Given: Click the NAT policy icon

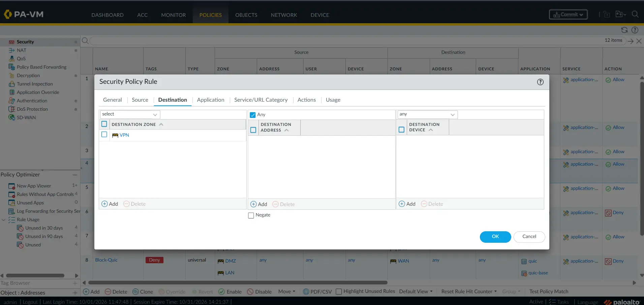Looking at the screenshot, I should click(11, 50).
